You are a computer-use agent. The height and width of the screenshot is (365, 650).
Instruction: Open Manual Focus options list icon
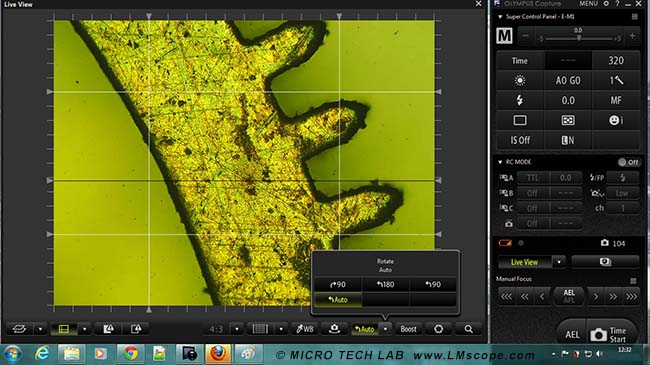tap(633, 281)
